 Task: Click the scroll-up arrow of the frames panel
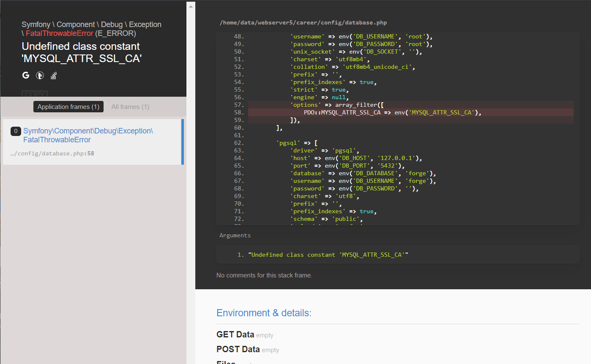[x=191, y=7]
